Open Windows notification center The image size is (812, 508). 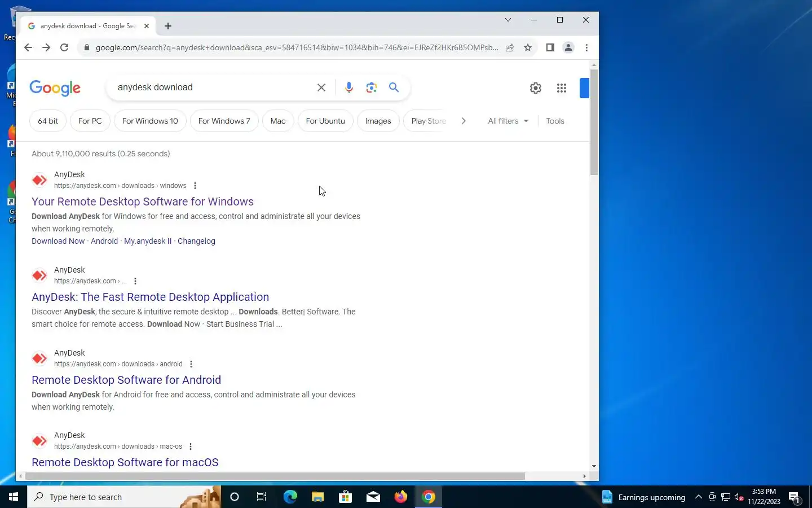coord(794,497)
